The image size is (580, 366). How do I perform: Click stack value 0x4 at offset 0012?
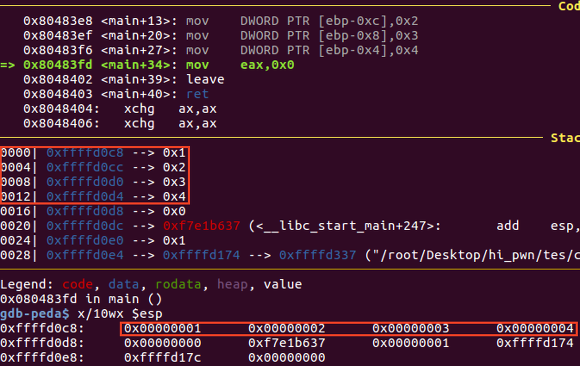click(174, 197)
